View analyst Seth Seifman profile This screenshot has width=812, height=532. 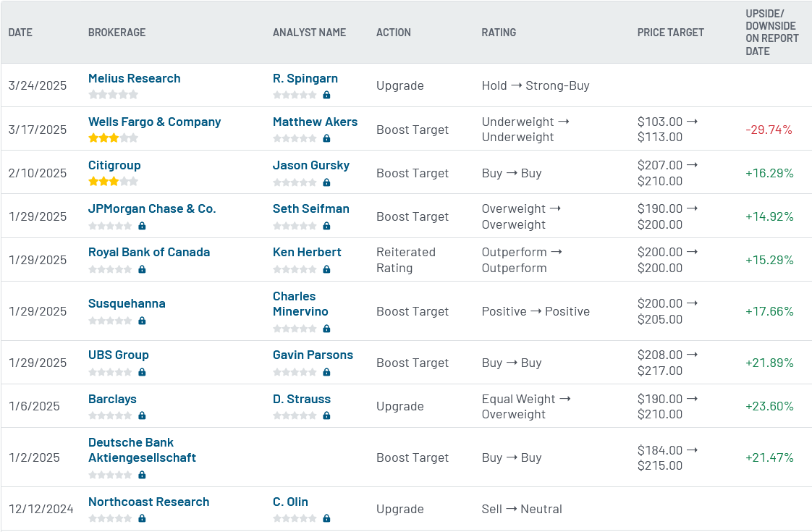[310, 208]
